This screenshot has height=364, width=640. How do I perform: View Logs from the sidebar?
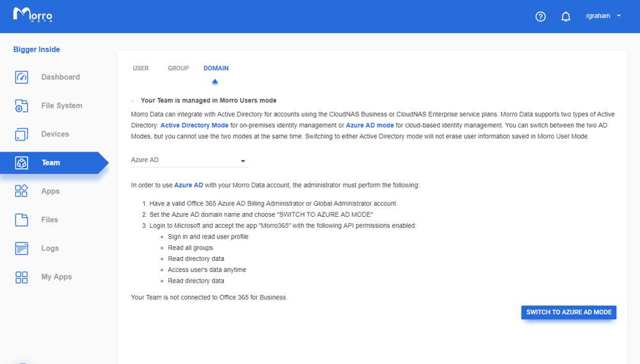click(50, 248)
